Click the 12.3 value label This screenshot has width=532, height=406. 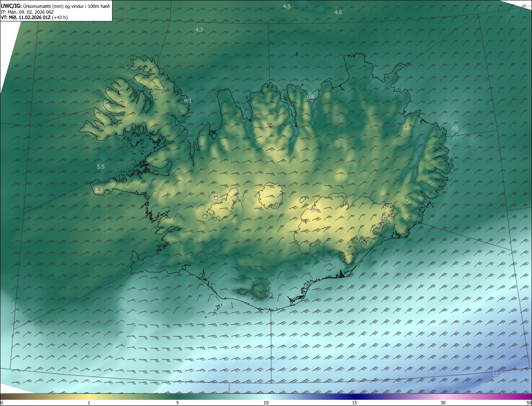(x=497, y=374)
